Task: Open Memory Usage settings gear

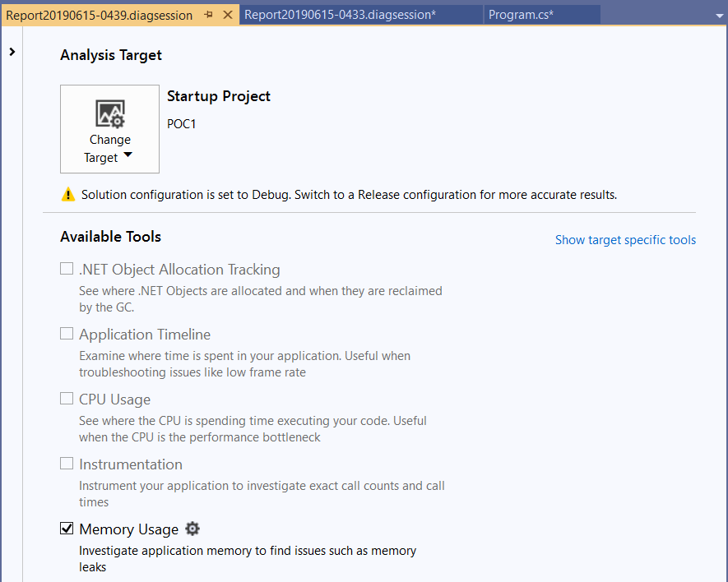Action: coord(192,529)
